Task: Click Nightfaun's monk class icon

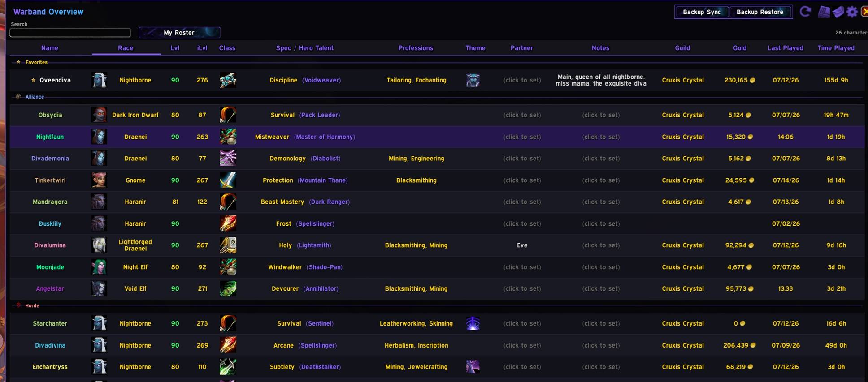Action: pyautogui.click(x=228, y=137)
